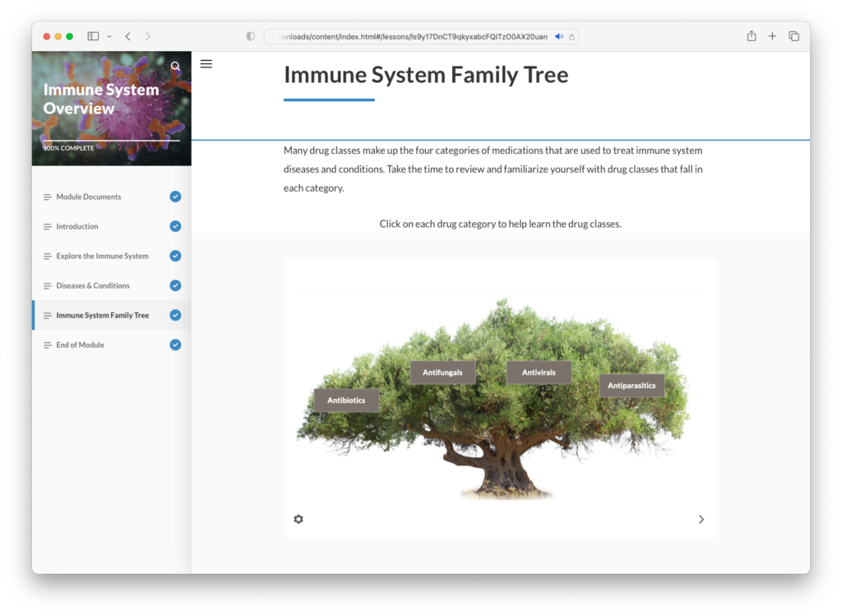Click the Antivirals label on tree
Viewport: 842px width, 616px height.
click(x=539, y=373)
